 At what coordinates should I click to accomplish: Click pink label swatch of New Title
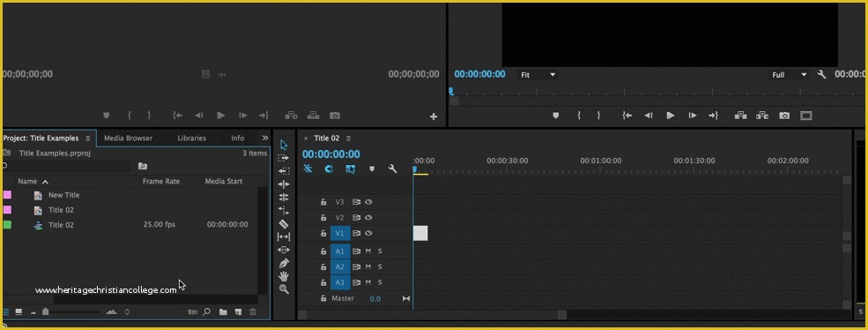click(x=7, y=195)
